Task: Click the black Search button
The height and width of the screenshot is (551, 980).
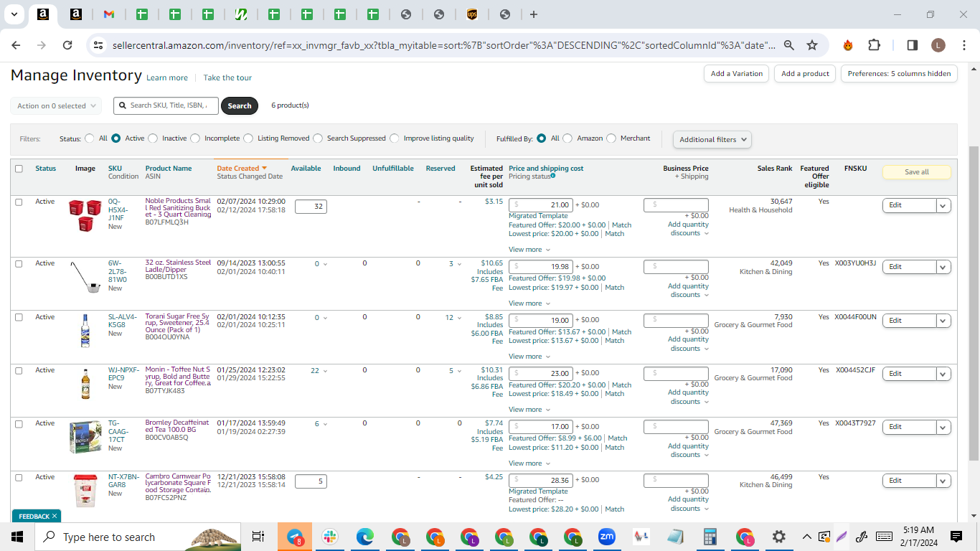Action: [240, 105]
